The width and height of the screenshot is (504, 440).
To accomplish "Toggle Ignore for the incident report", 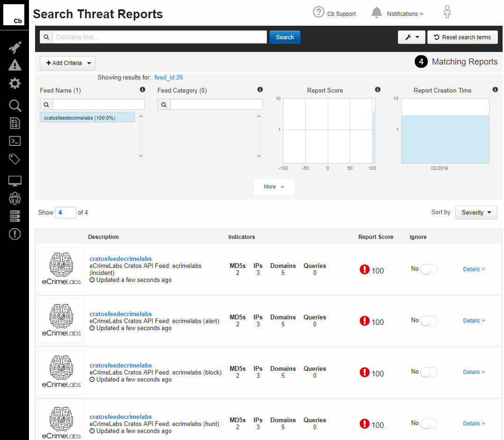I will (429, 269).
